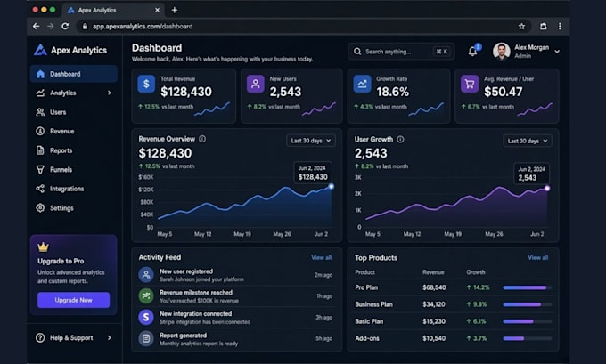Image resolution: width=606 pixels, height=364 pixels.
Task: Reload the page with refresh icon
Action: pyautogui.click(x=65, y=26)
